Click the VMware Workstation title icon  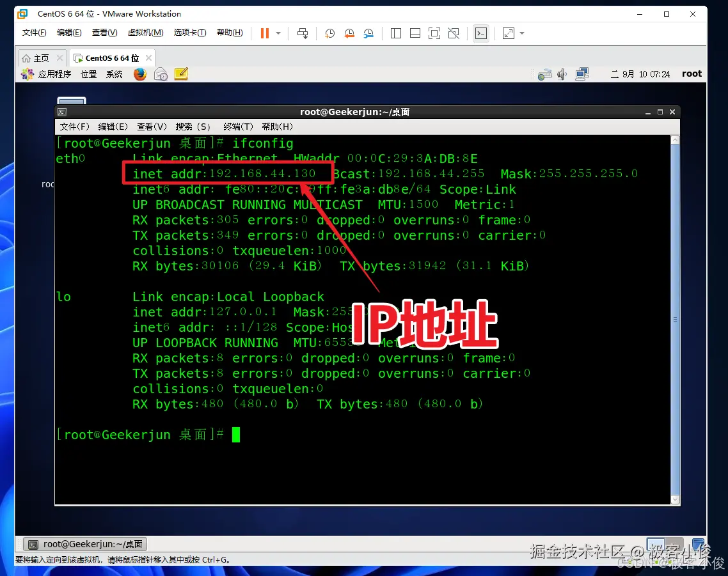[22, 14]
